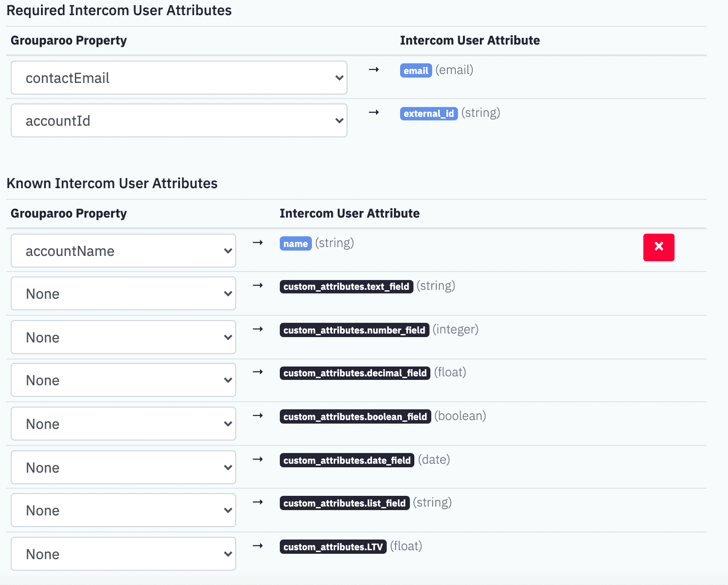Click the custom_attributes.text_field badge
Screen dimensions: 728x585
346,286
